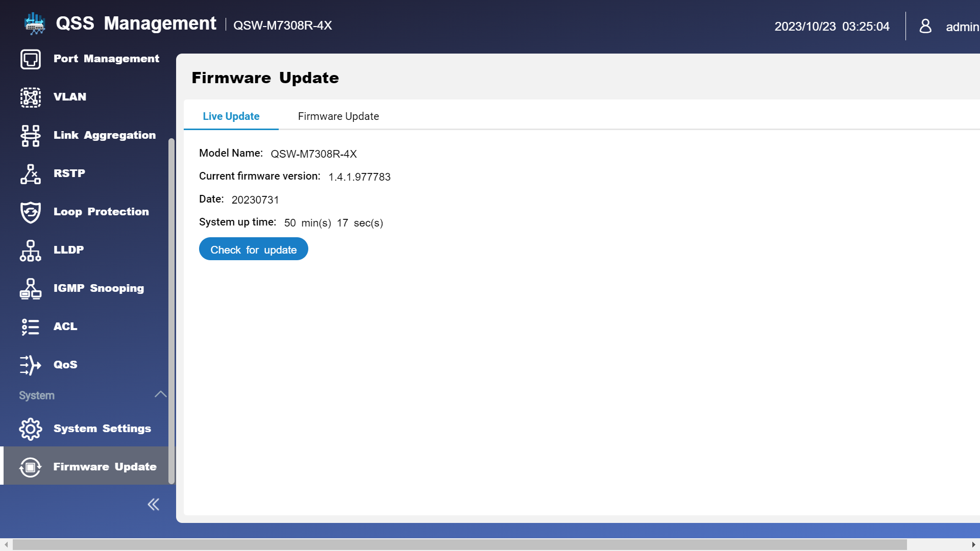Select the ACL list icon
980x551 pixels.
point(30,327)
